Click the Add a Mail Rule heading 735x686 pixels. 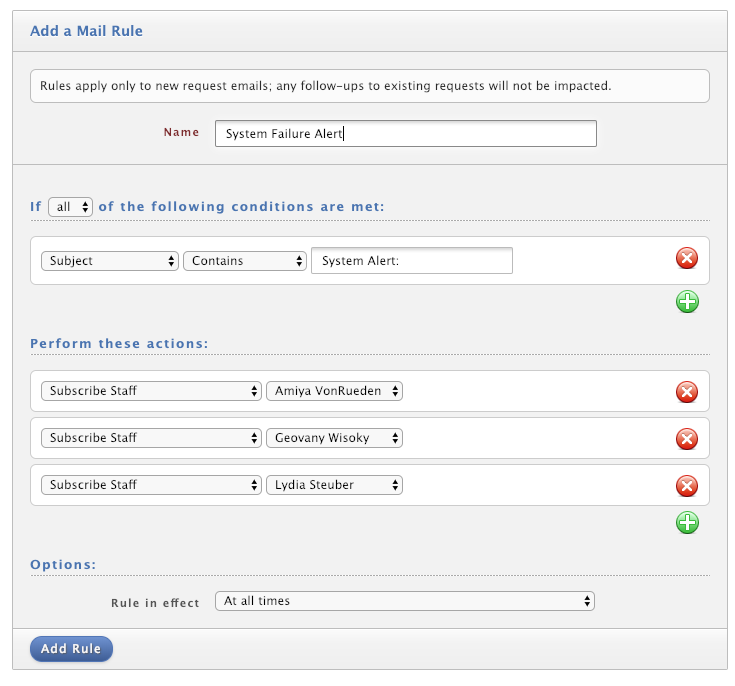pyautogui.click(x=86, y=31)
